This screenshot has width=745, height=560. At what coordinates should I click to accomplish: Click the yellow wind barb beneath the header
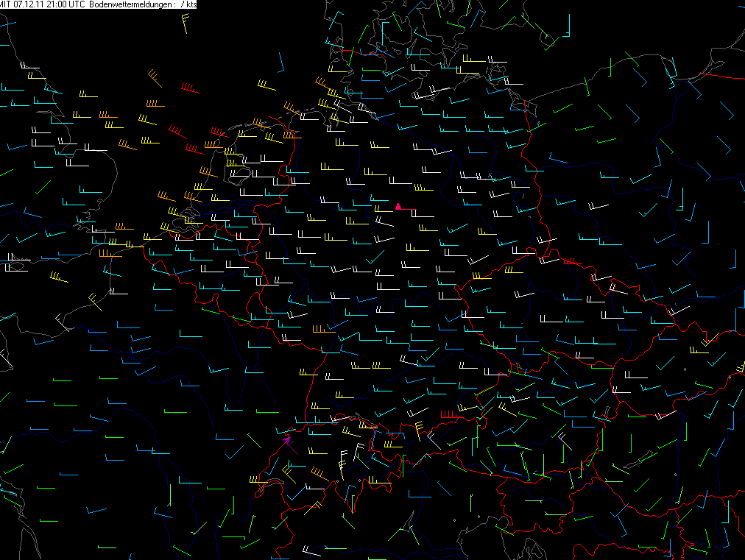(184, 26)
